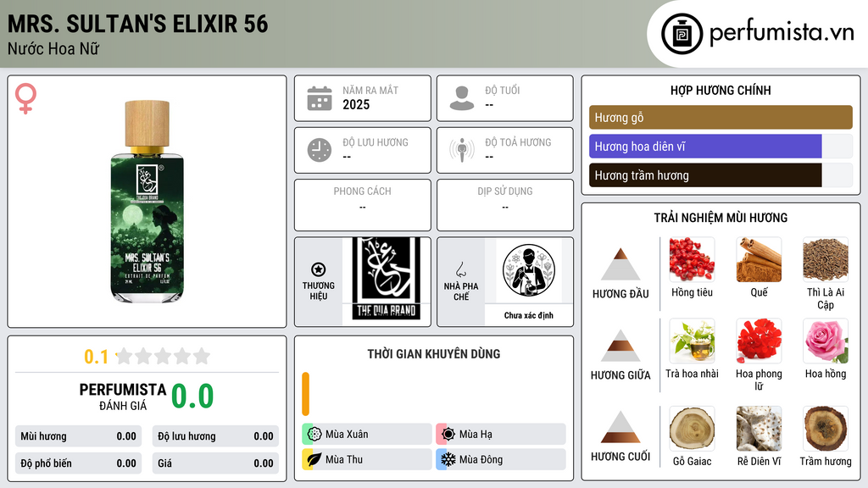Click the green 0.0 Perfumista score
The height and width of the screenshot is (488, 868).
[192, 396]
